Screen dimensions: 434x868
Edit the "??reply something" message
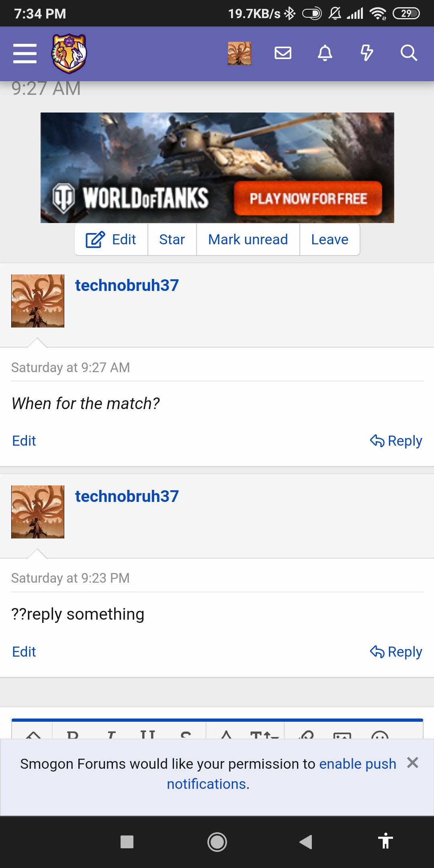pyautogui.click(x=24, y=652)
